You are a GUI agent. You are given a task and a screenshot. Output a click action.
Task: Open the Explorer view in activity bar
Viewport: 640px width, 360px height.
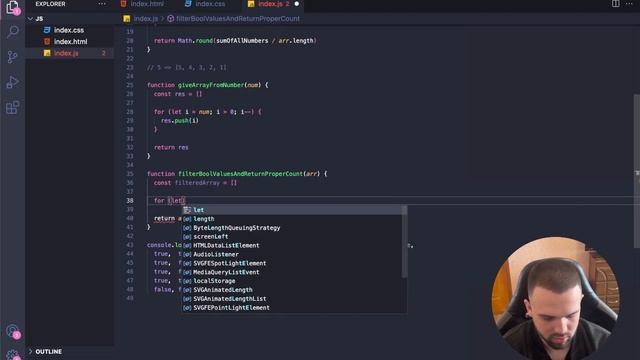click(12, 7)
